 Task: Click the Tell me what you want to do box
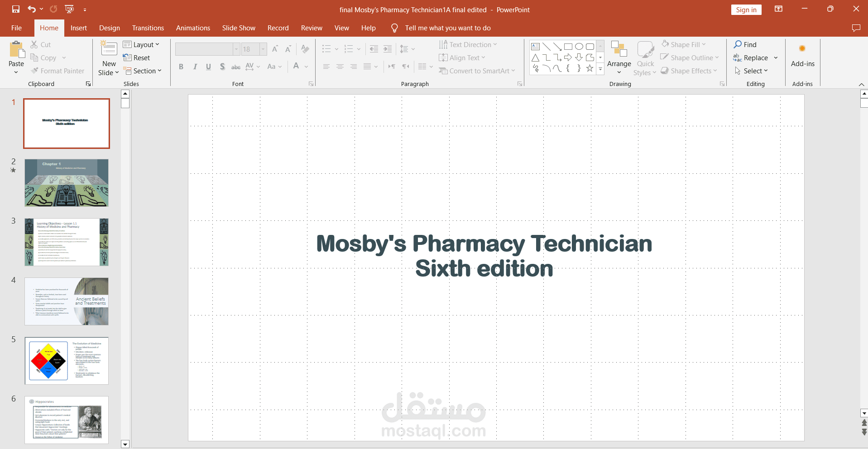(448, 28)
